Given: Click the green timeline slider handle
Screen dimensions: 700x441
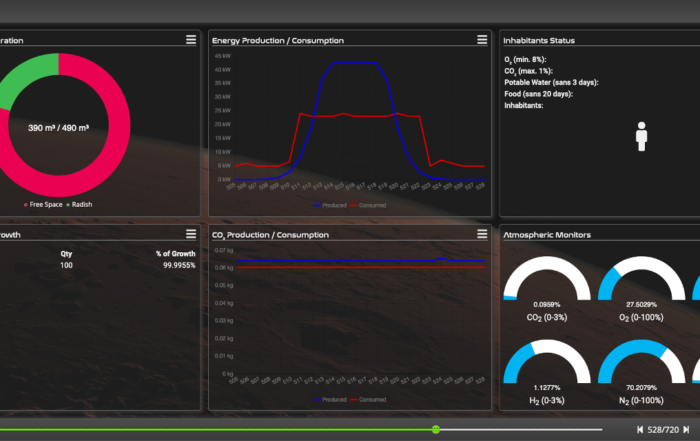Looking at the screenshot, I should point(436,429).
